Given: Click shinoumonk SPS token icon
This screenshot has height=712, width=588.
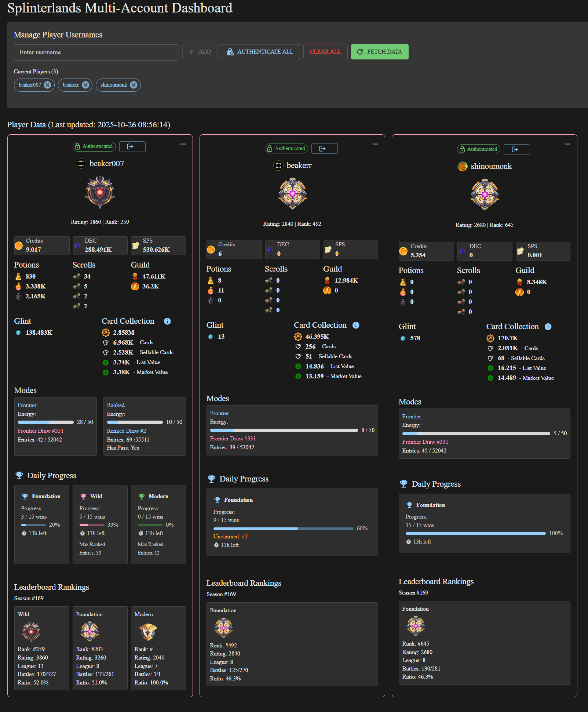Looking at the screenshot, I should tap(520, 251).
